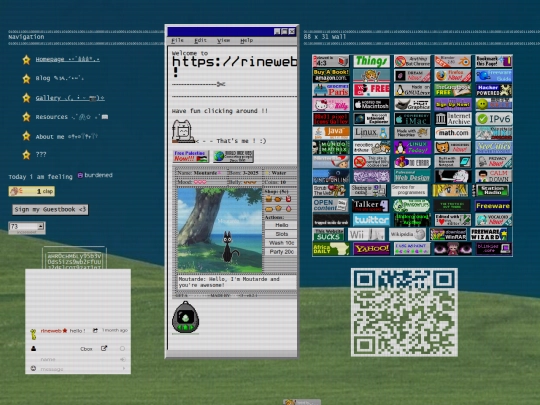Click the Linux penguin badge

tap(371, 133)
